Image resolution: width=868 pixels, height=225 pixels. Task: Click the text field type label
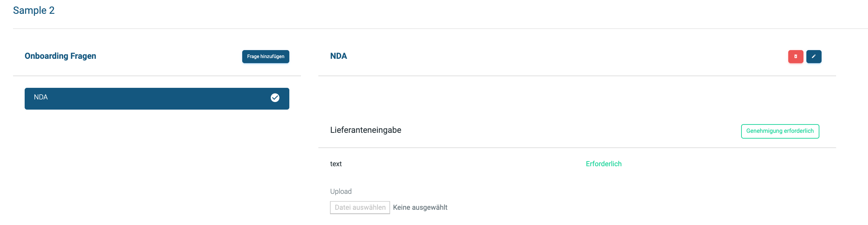coord(336,164)
